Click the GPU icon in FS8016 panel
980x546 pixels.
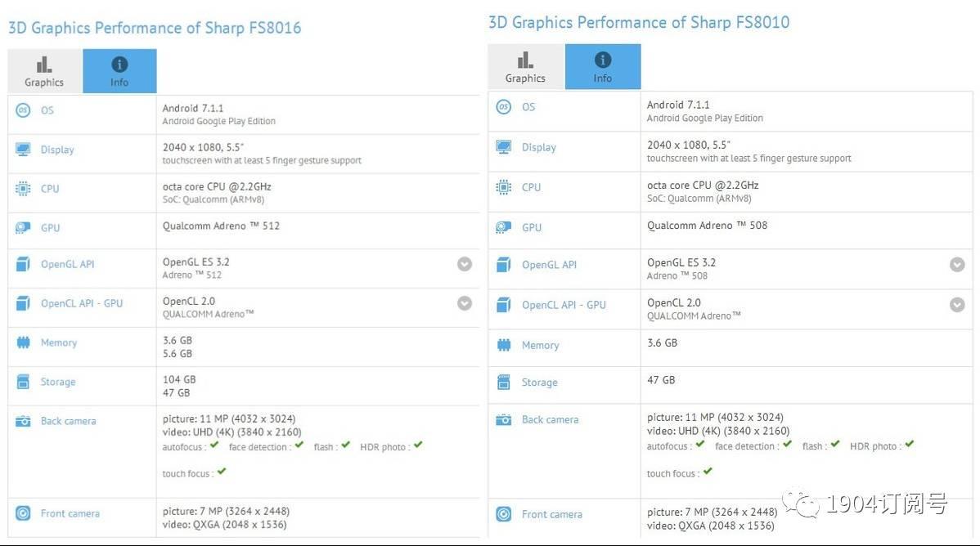23,228
